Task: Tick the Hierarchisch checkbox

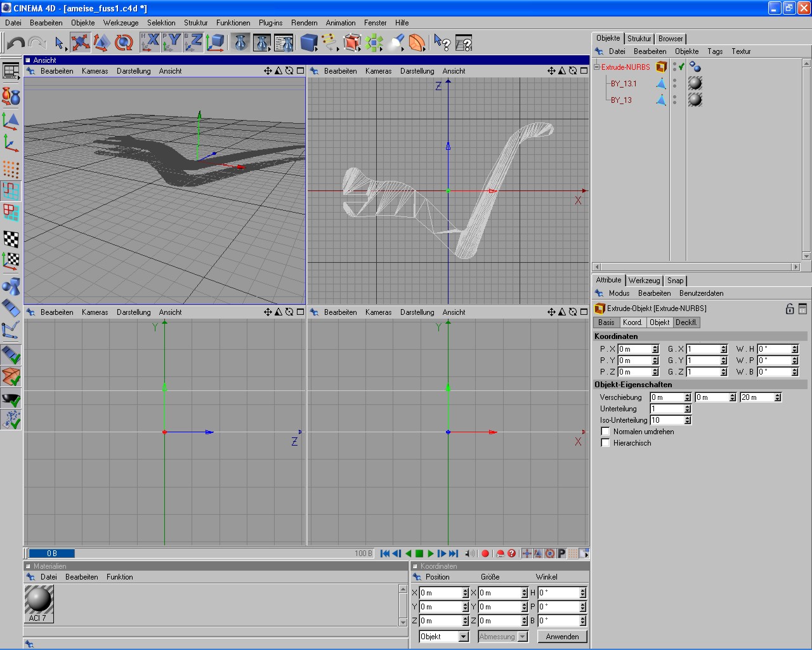Action: coord(605,443)
